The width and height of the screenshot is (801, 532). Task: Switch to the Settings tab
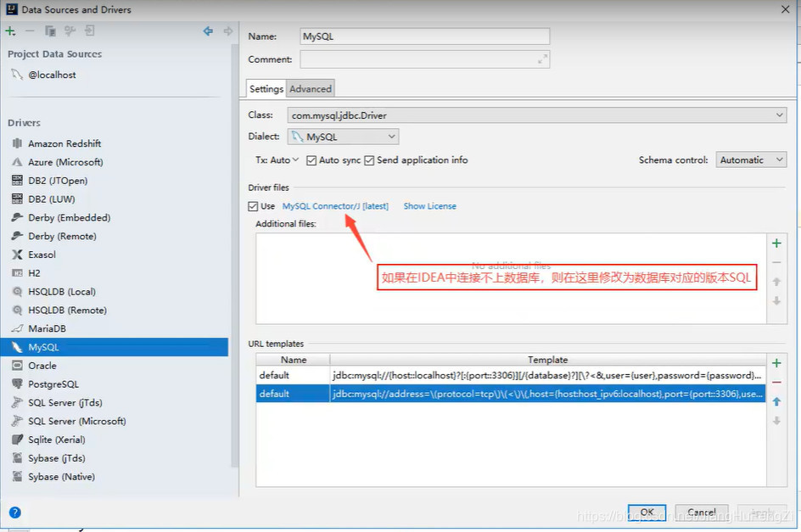coord(266,89)
